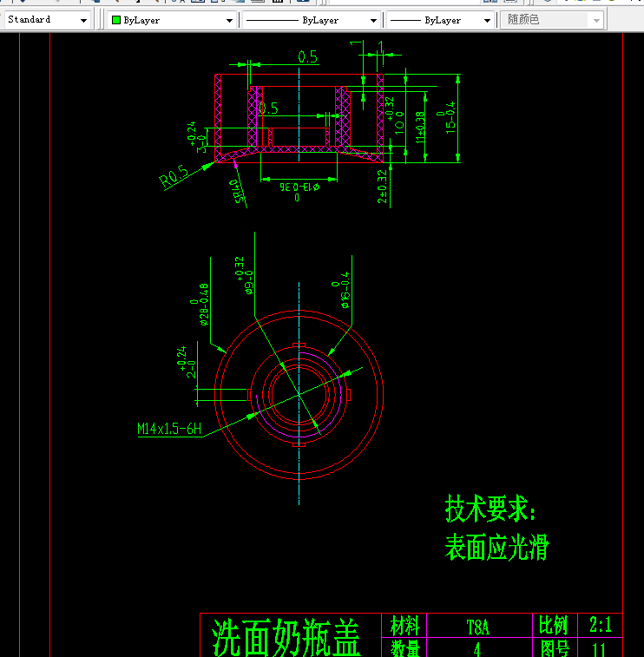Open the ByLayer linetype control dropdown
The width and height of the screenshot is (644, 657).
point(311,20)
